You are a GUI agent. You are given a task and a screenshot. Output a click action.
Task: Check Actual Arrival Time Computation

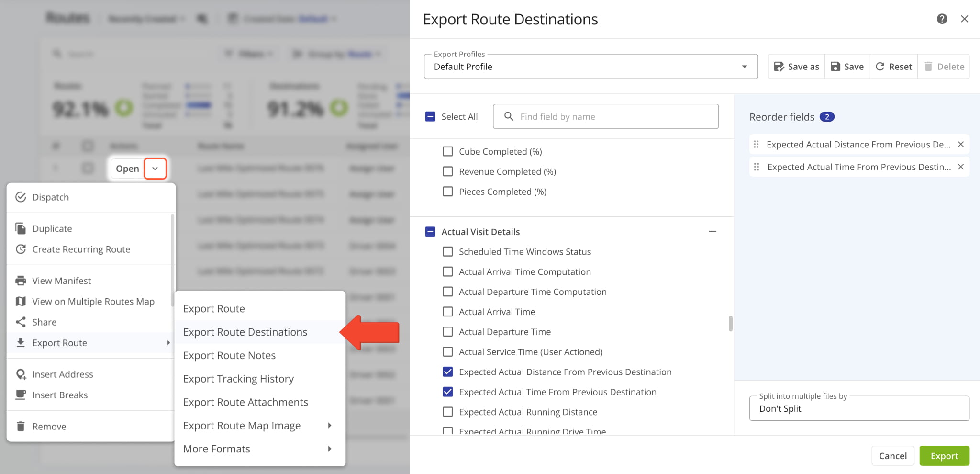(x=447, y=271)
